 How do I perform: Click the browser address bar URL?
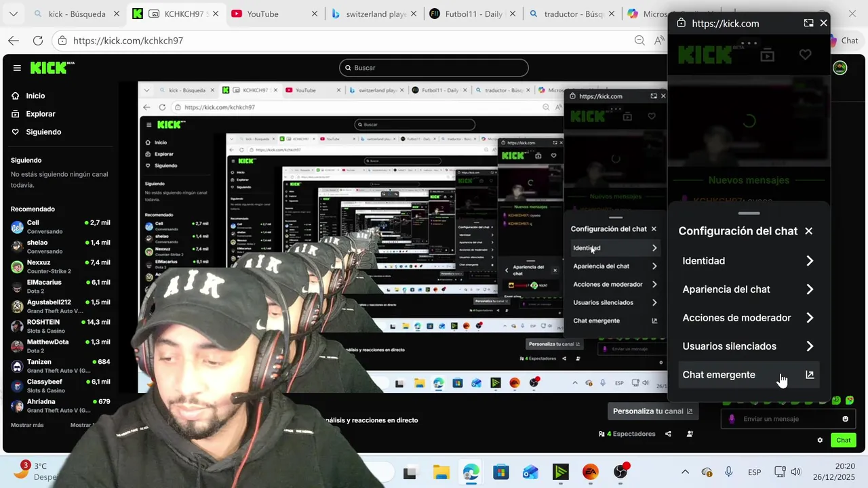[128, 41]
